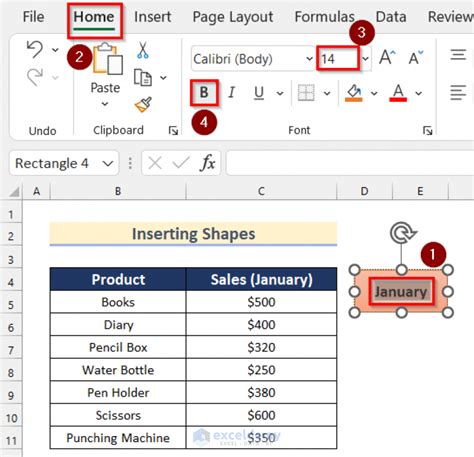Image resolution: width=474 pixels, height=457 pixels.
Task: Open the Undo history dropdown arrow
Action: pyautogui.click(x=55, y=50)
